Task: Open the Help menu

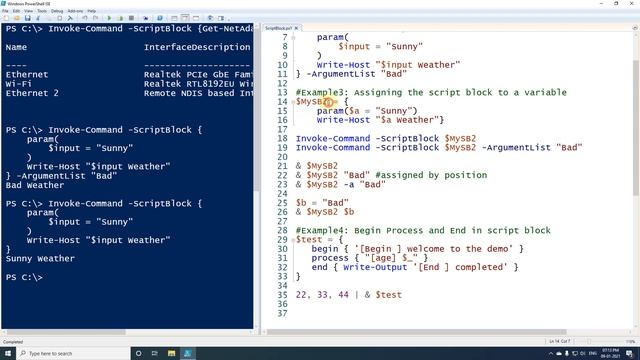Action: [x=91, y=11]
